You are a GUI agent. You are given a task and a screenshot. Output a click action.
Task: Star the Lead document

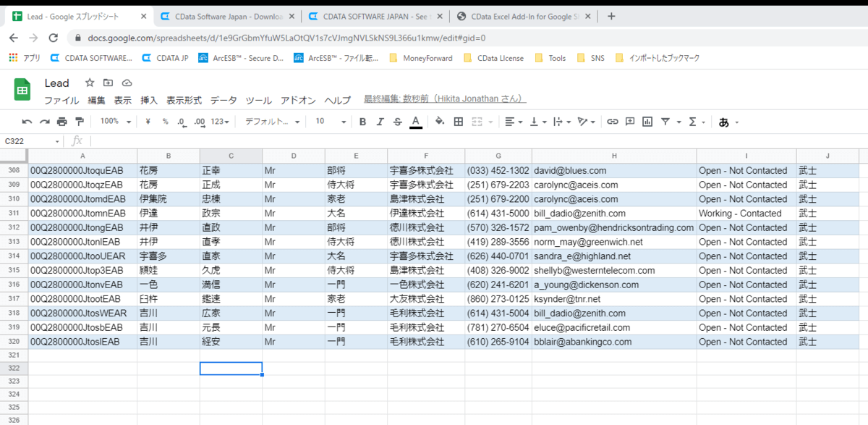point(90,83)
